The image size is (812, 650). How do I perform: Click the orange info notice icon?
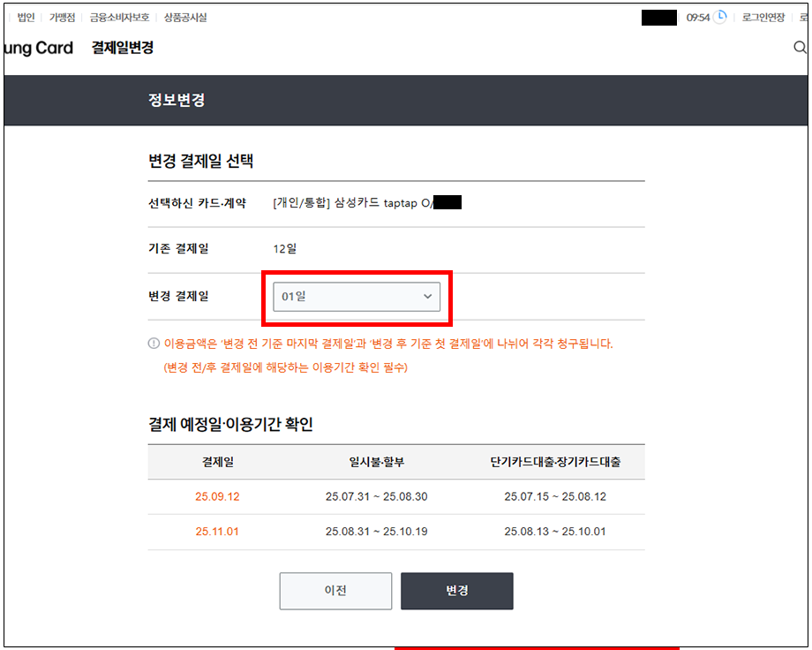[x=154, y=344]
